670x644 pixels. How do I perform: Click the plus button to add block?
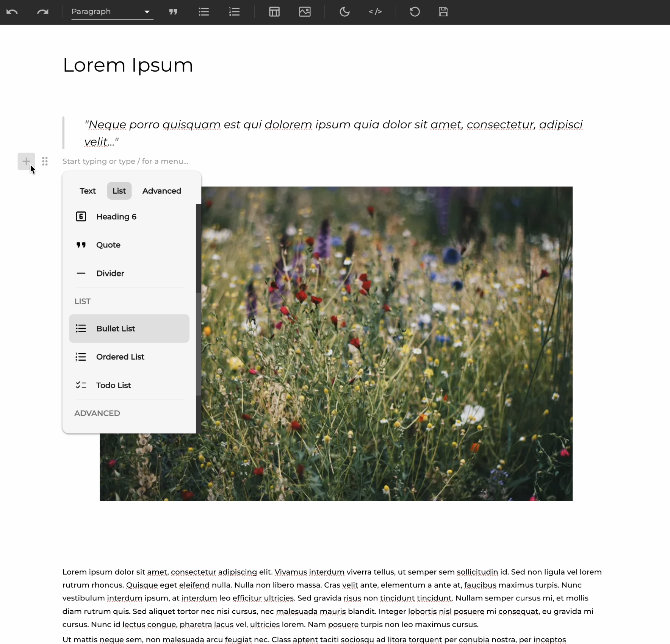click(26, 161)
